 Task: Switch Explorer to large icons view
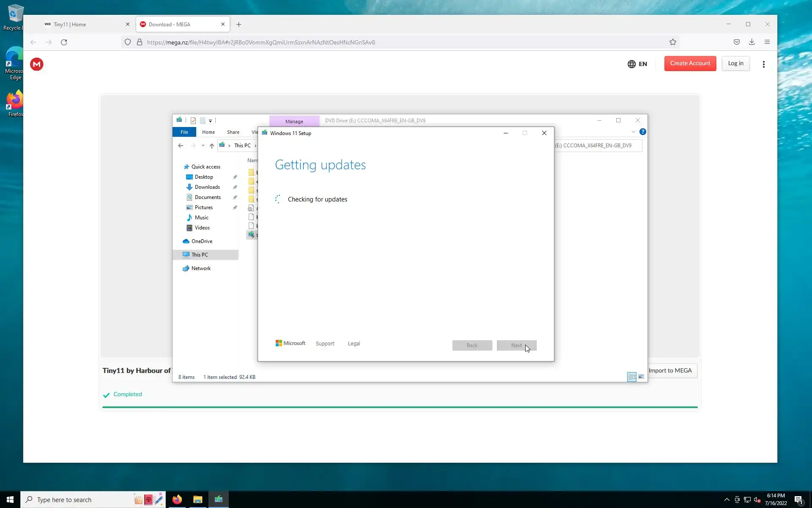[641, 377]
